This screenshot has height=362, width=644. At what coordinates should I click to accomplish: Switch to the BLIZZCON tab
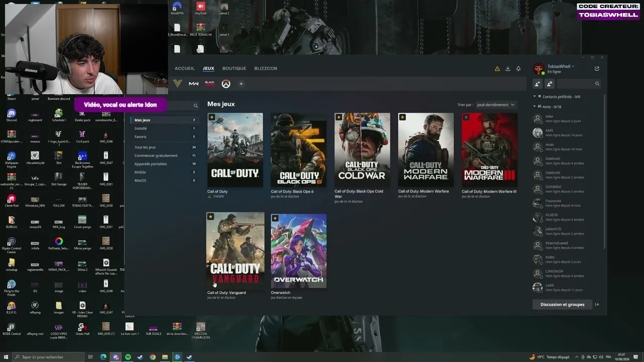[266, 68]
